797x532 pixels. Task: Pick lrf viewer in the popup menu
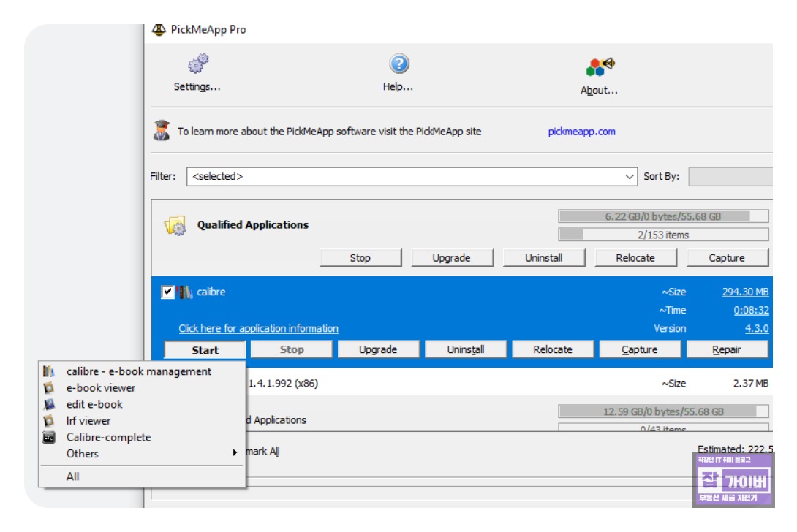(x=142, y=421)
